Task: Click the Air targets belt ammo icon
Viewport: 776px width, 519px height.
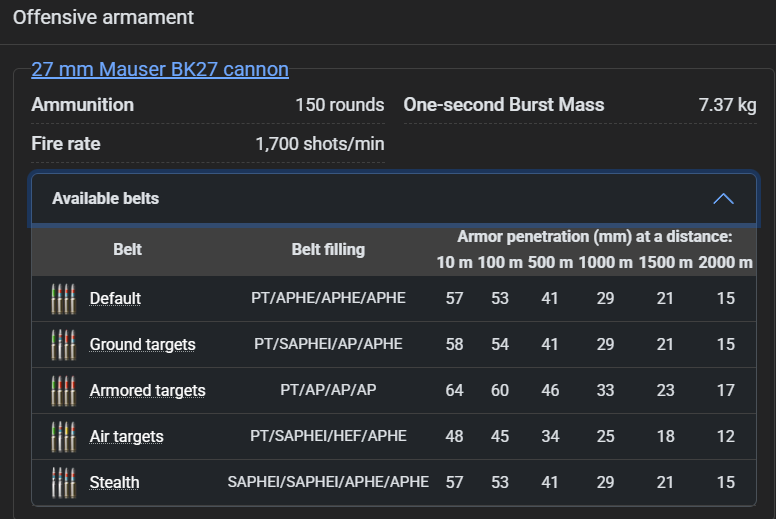Action: click(x=63, y=436)
